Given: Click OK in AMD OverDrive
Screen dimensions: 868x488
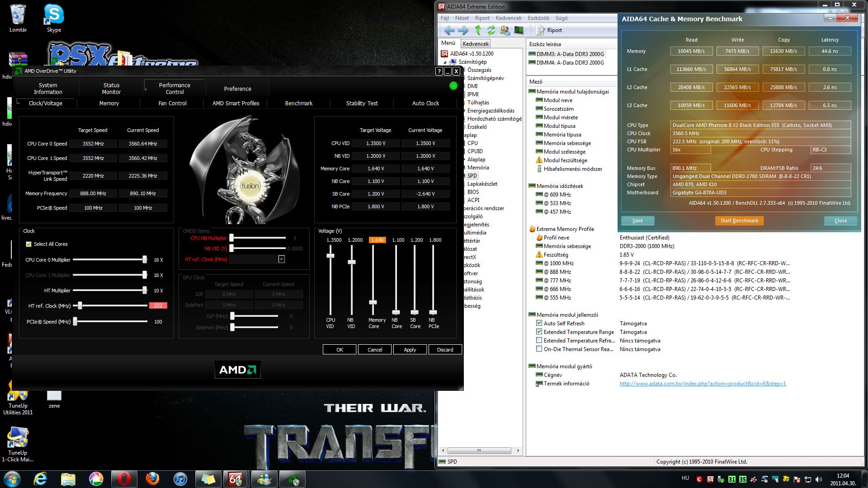Looking at the screenshot, I should (x=340, y=350).
